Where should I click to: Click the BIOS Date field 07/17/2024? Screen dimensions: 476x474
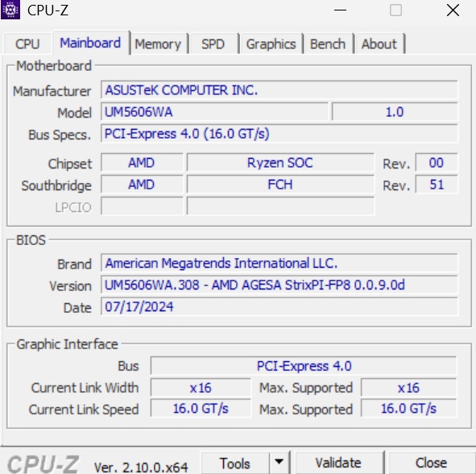279,307
